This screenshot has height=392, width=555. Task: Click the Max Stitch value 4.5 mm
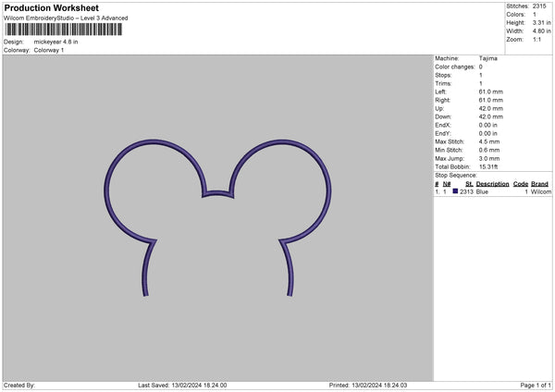[x=489, y=141]
